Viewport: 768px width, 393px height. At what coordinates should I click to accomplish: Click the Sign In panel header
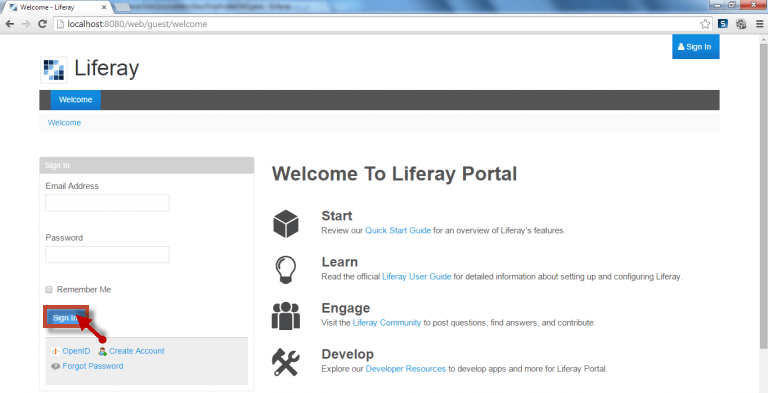tap(146, 165)
